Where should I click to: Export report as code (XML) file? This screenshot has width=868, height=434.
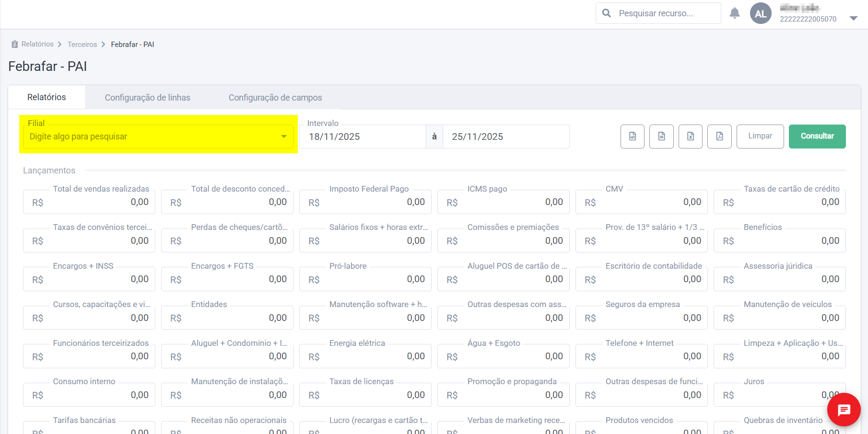click(x=633, y=137)
